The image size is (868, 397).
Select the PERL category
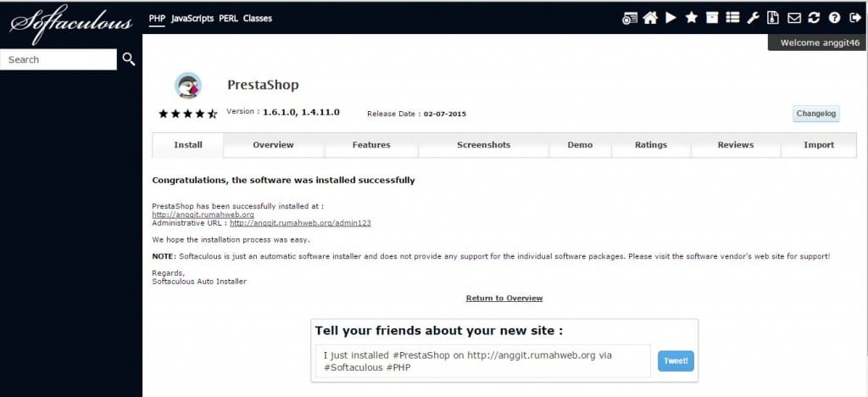point(228,19)
